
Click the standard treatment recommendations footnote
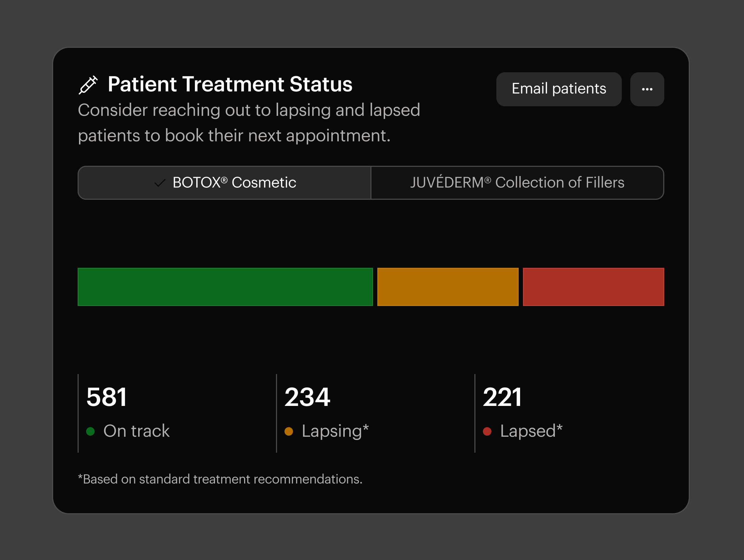pos(220,479)
